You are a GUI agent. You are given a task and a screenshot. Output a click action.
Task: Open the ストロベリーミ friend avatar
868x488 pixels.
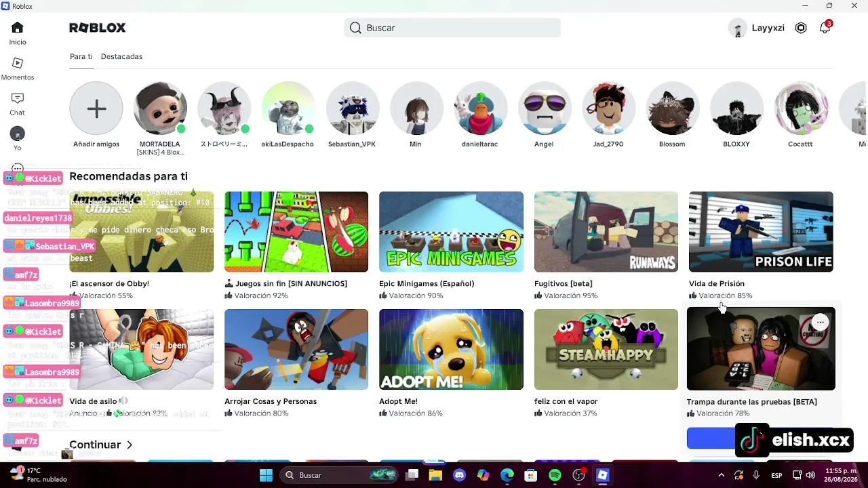(224, 108)
